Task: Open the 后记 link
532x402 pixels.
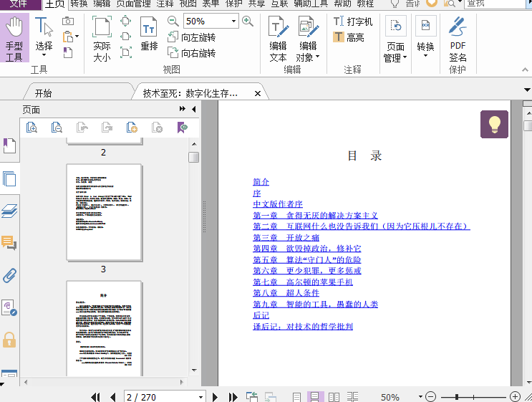Action: 261,315
